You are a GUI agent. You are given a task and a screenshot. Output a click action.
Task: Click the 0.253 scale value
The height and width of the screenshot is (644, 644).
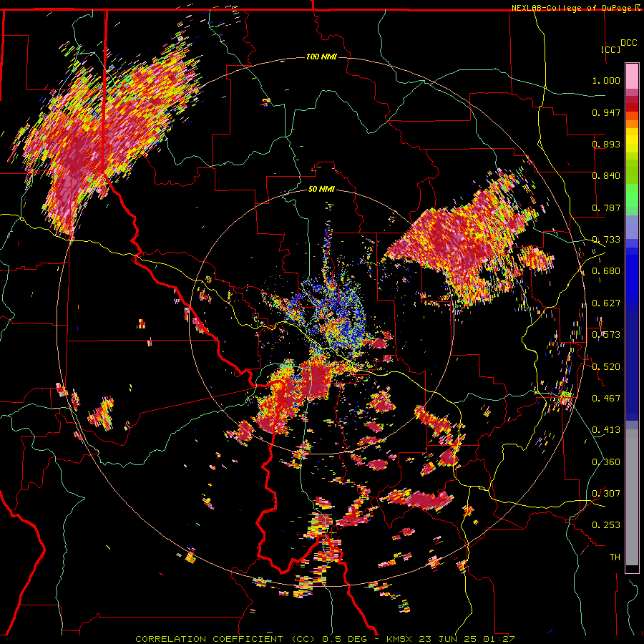tap(606, 525)
